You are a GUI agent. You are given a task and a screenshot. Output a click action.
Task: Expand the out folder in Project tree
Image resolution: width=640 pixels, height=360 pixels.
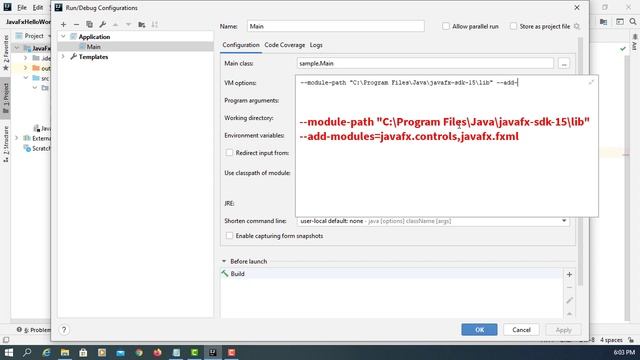[26, 68]
